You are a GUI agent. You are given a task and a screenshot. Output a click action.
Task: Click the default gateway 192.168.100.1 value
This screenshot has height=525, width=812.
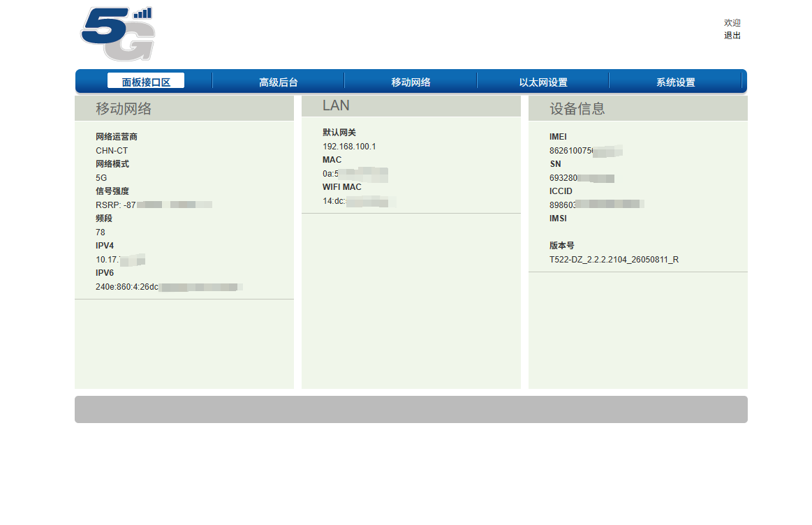[x=349, y=147]
